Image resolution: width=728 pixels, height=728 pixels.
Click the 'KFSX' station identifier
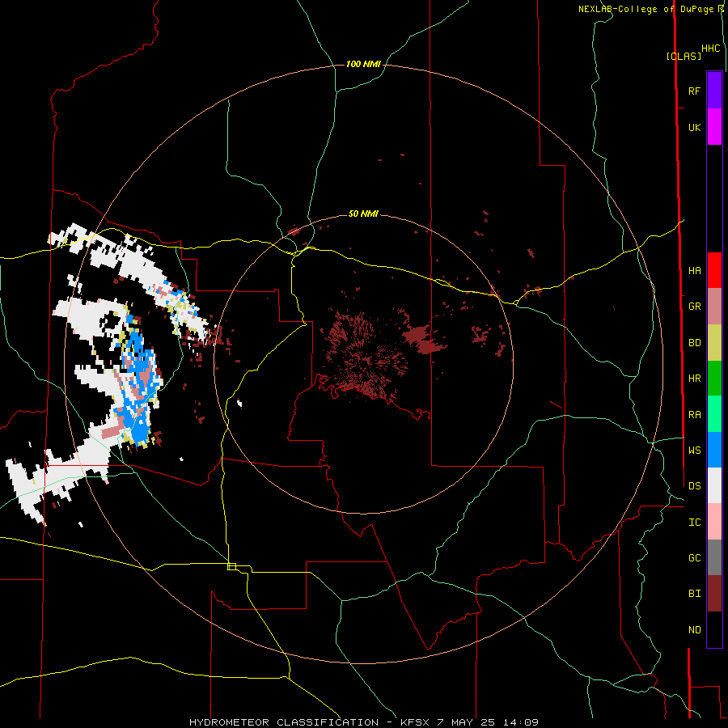415,722
